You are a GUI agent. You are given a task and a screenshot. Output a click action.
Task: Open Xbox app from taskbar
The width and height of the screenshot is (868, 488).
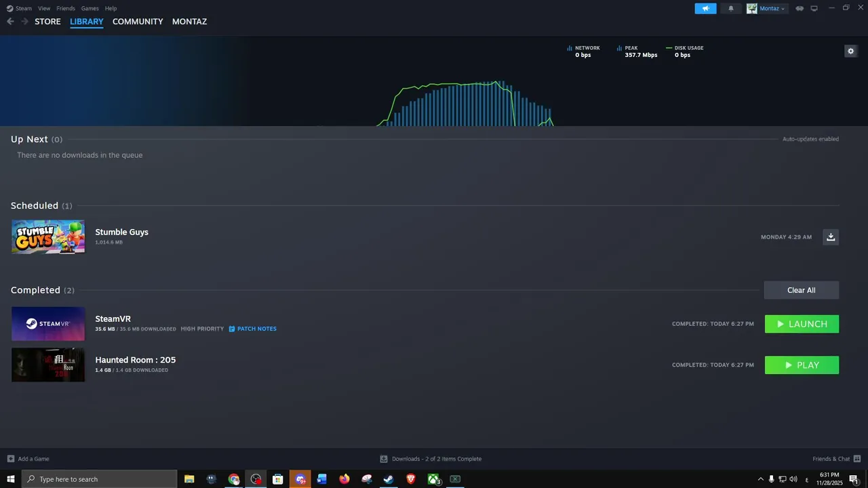point(433,479)
